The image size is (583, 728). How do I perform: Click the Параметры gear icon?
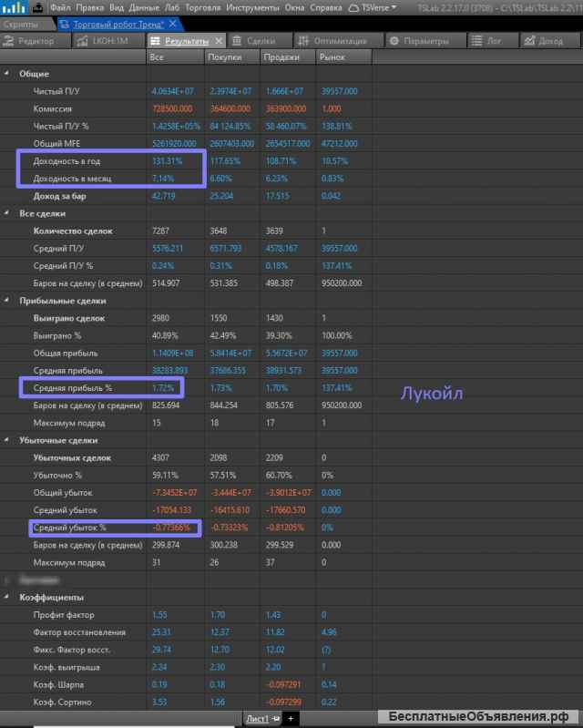pos(394,41)
